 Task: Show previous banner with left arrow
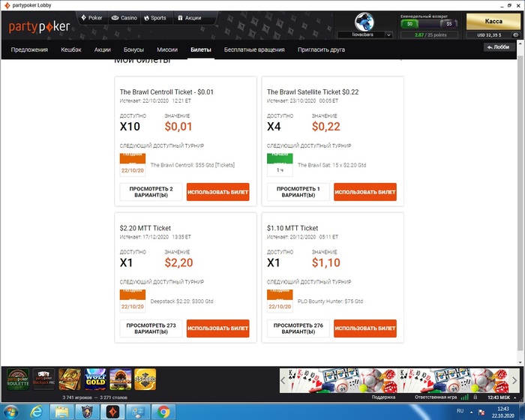283,381
